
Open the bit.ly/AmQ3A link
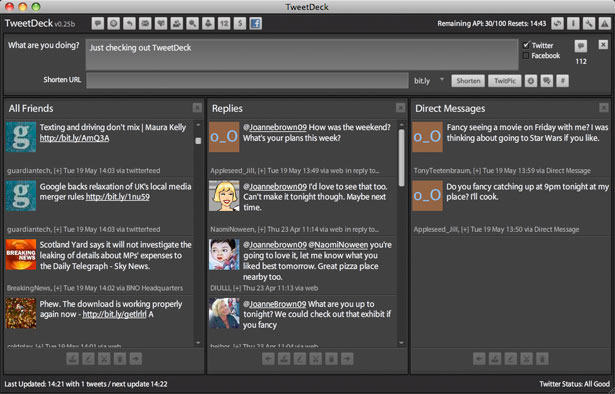point(75,138)
